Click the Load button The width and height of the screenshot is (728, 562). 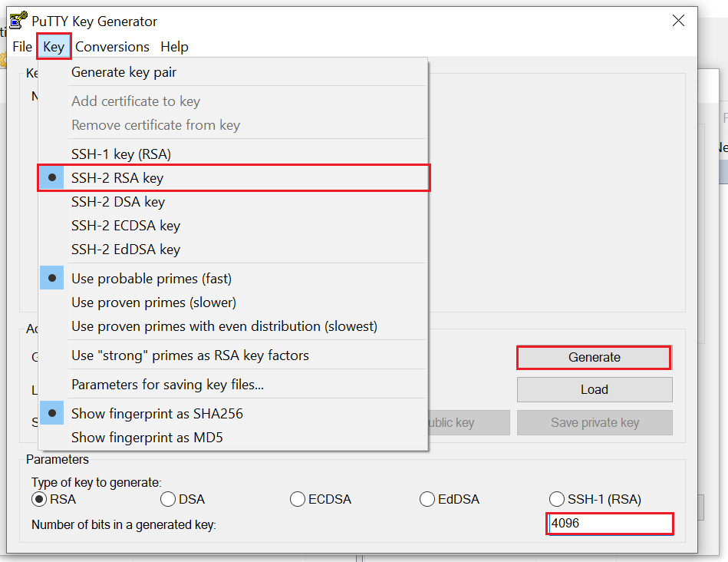point(595,389)
